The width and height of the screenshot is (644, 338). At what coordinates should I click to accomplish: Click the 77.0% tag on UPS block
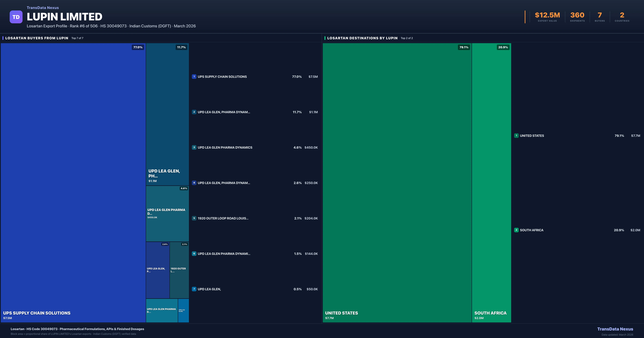[x=138, y=47]
